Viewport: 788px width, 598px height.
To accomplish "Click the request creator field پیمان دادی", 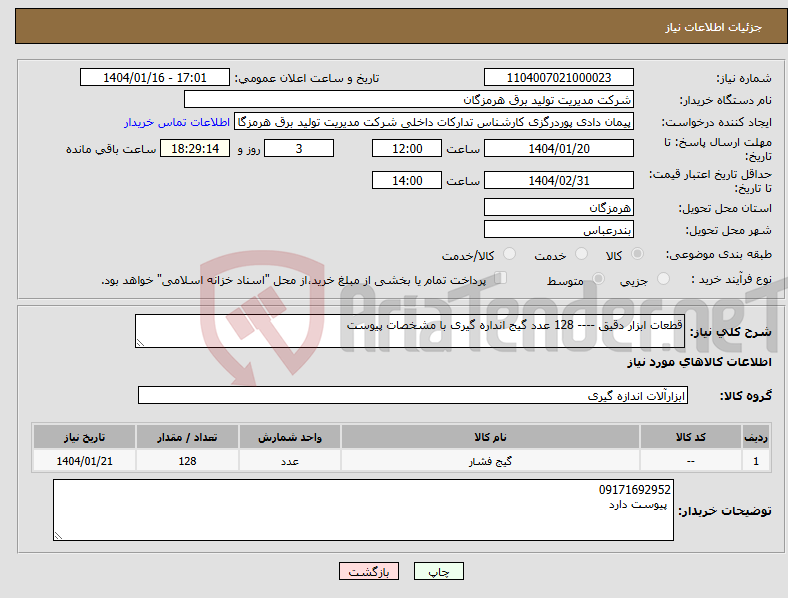I will pos(434,122).
